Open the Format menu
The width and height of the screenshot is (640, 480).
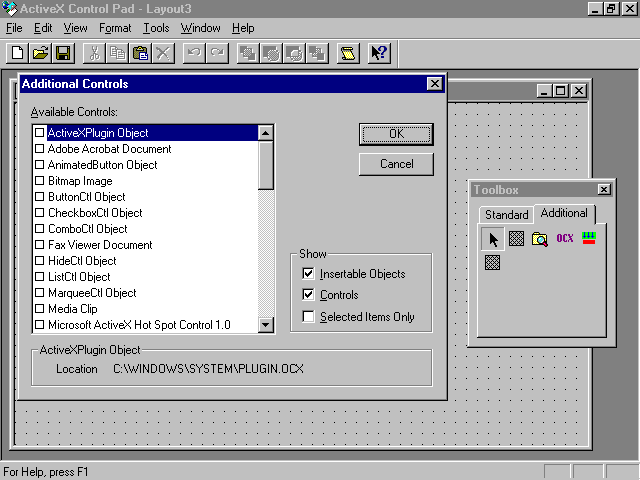click(115, 28)
